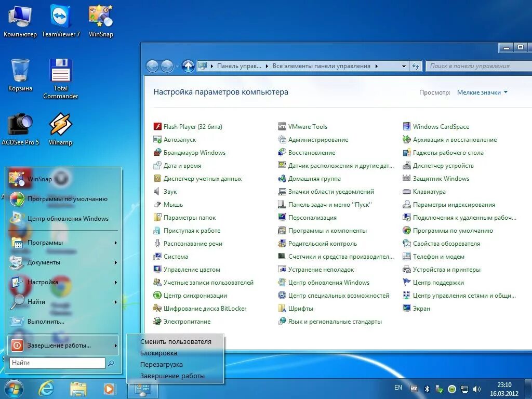Click the EN language indicator in the taskbar
The image size is (532, 399).
point(398,388)
